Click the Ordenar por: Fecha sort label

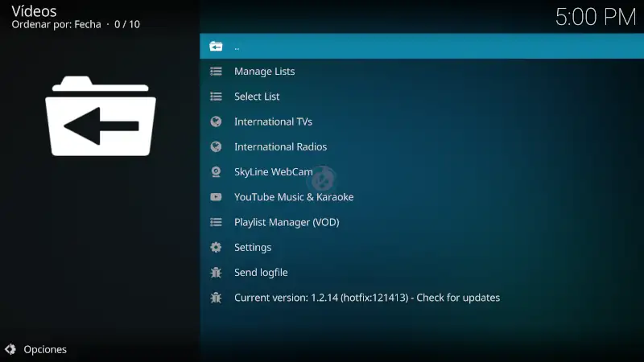[56, 24]
